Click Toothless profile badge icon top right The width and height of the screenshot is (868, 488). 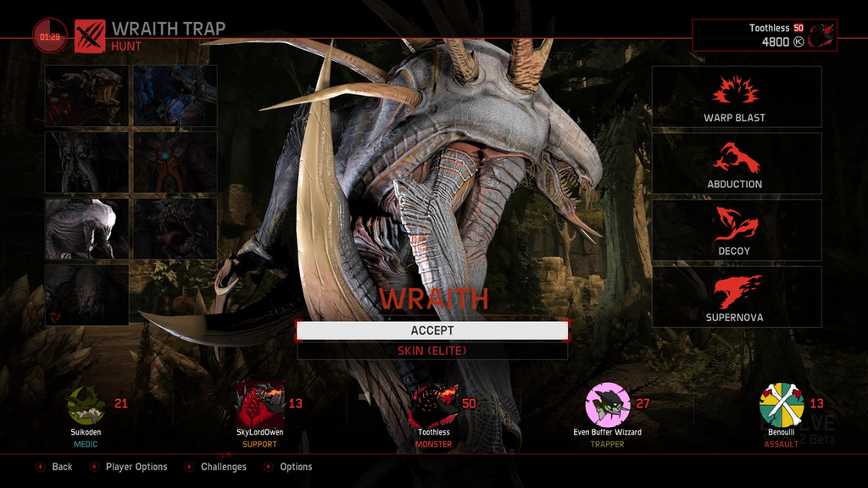pos(821,36)
